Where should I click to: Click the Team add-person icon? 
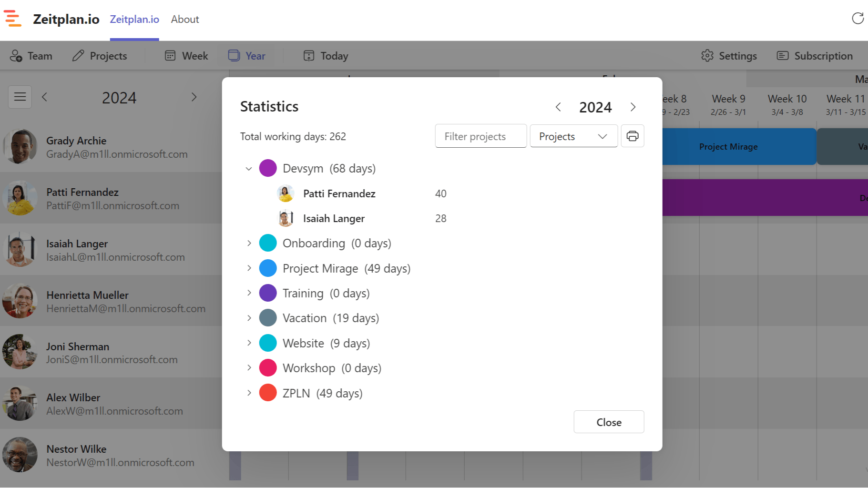pyautogui.click(x=16, y=56)
